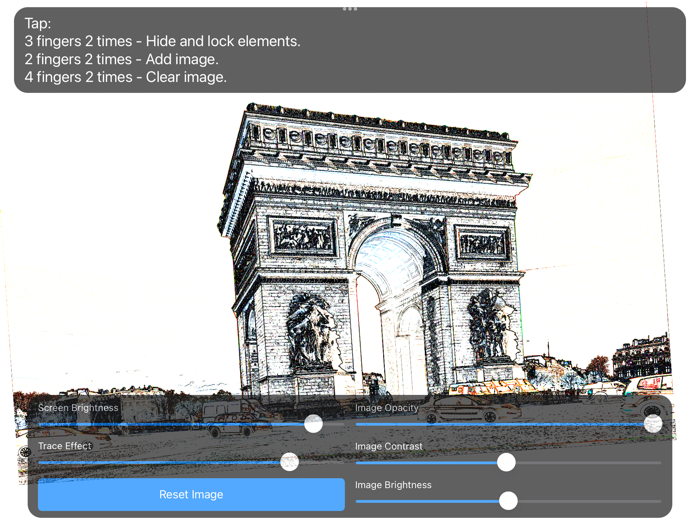Screen dimensions: 700x525
Task: Click the 'Image Contrast' label
Action: point(388,446)
